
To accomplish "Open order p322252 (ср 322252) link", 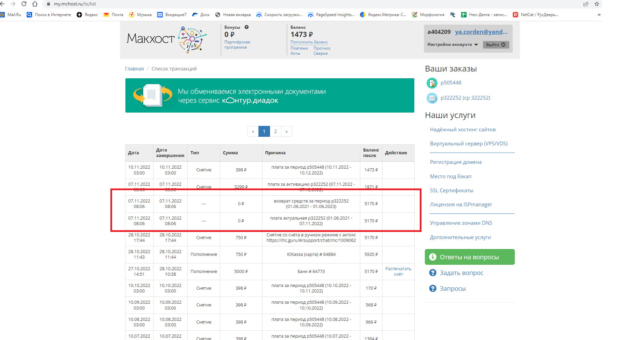I will coord(465,98).
